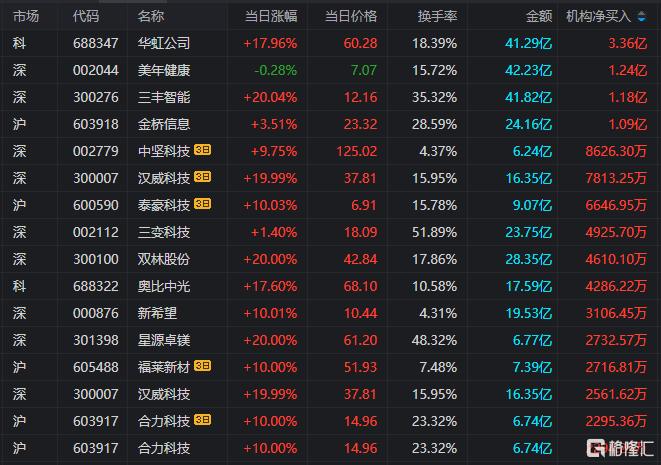The width and height of the screenshot is (661, 465).
Task: Open stock 华虹公司 row
Action: [x=330, y=43]
